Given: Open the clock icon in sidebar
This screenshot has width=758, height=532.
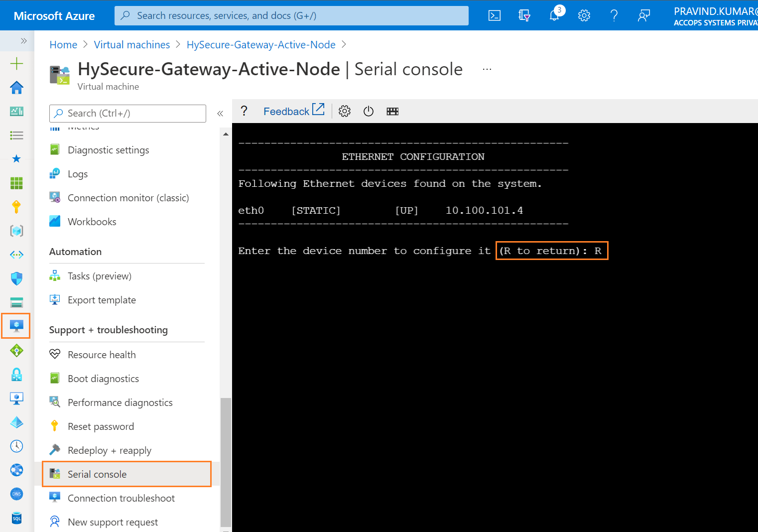Looking at the screenshot, I should click(x=16, y=446).
